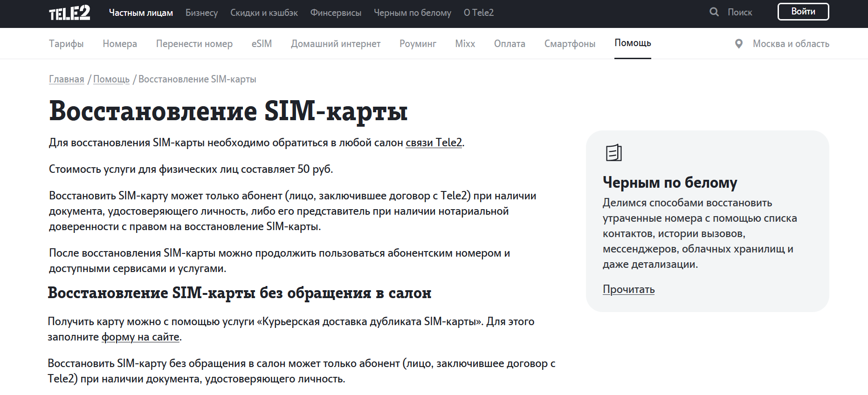This screenshot has height=395, width=868.
Task: Open the Смартфоны tab
Action: (570, 44)
